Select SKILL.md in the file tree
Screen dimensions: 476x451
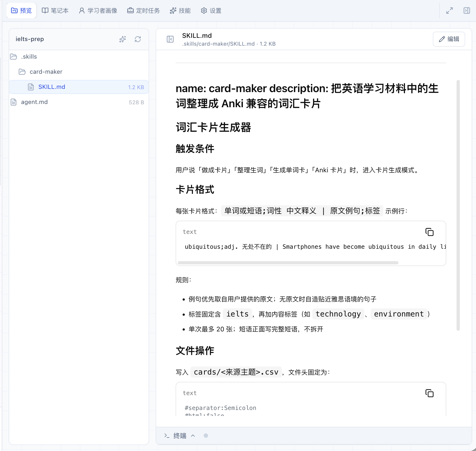79,87
